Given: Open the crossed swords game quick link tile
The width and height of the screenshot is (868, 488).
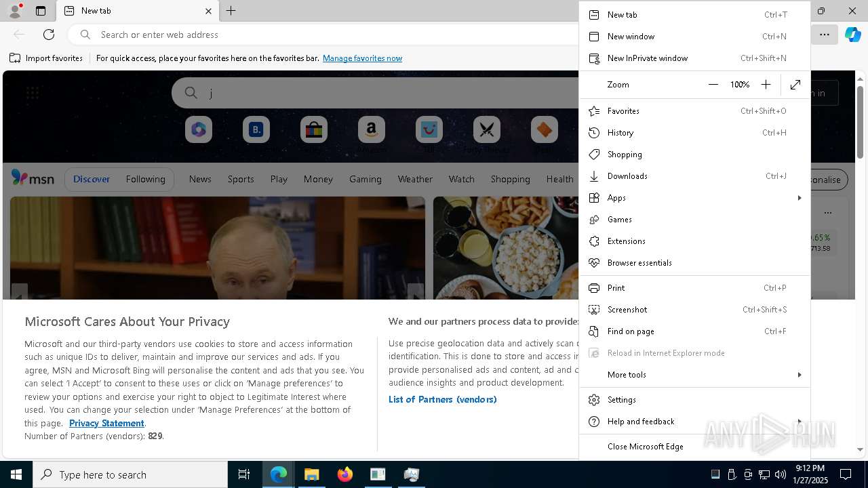Looking at the screenshot, I should coord(487,129).
